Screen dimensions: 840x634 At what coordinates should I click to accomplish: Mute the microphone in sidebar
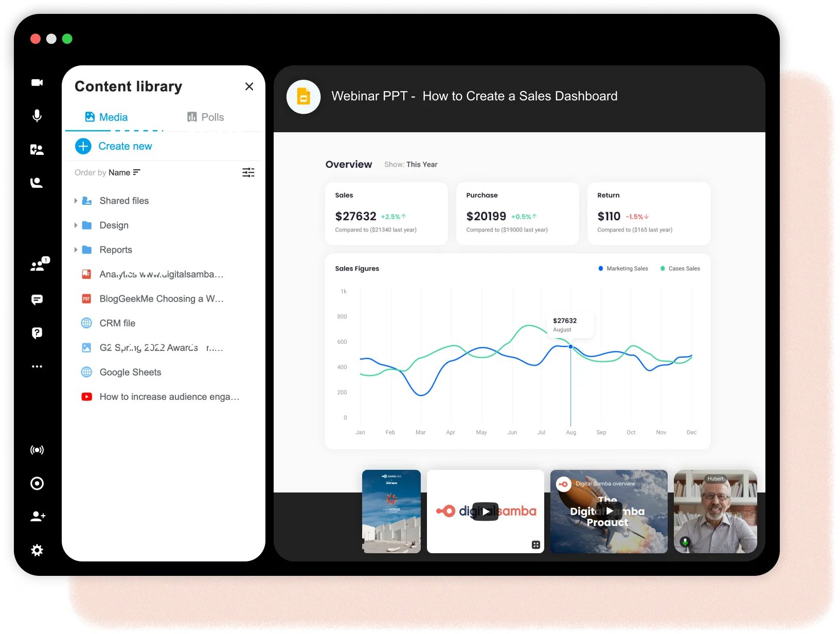click(x=37, y=116)
